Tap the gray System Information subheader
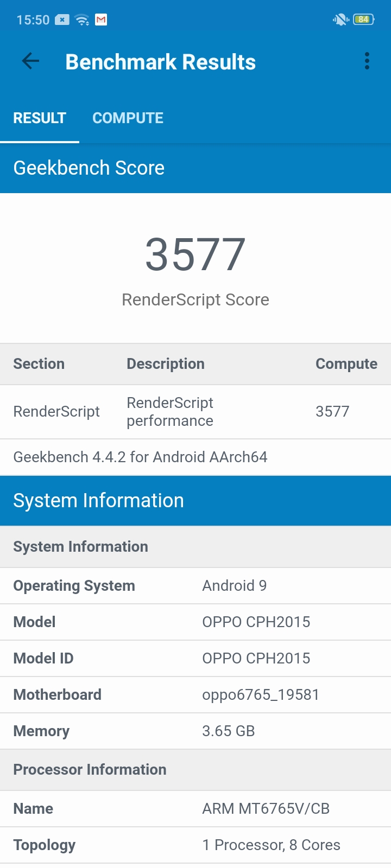The height and width of the screenshot is (868, 391). [x=195, y=547]
